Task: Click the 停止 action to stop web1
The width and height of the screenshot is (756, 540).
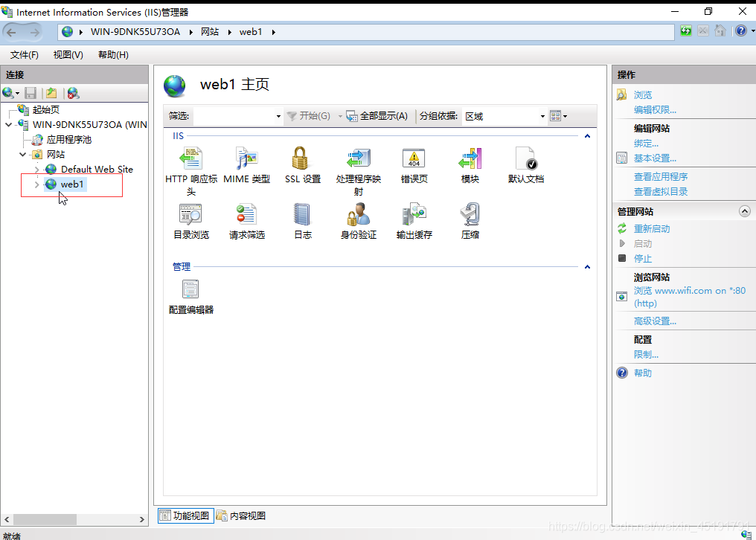Action: pos(644,258)
